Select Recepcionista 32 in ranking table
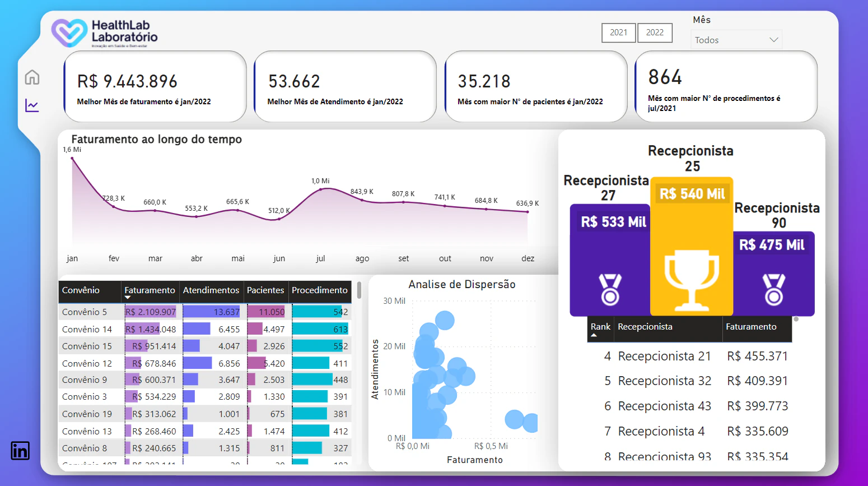Image resolution: width=868 pixels, height=486 pixels. tap(664, 381)
